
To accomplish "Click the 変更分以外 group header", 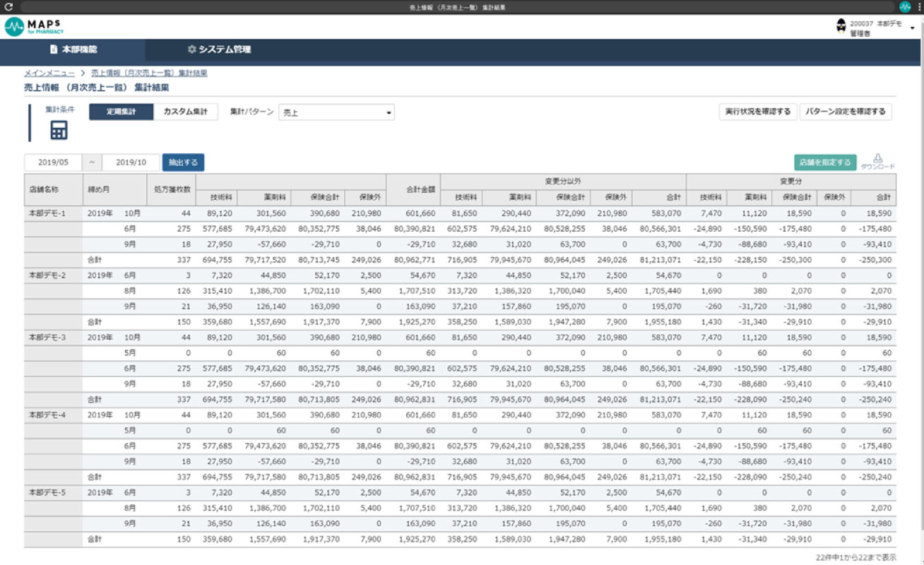I will pos(563,182).
